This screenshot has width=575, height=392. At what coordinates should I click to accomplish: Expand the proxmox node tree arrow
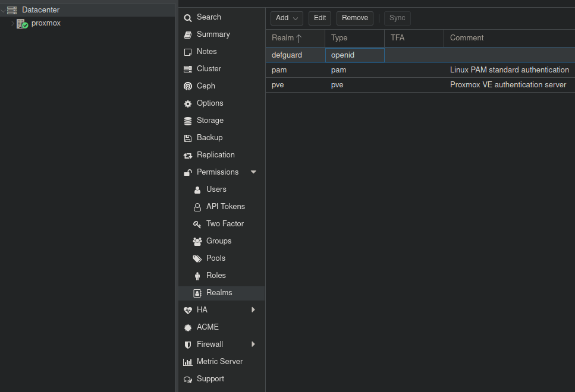(12, 24)
